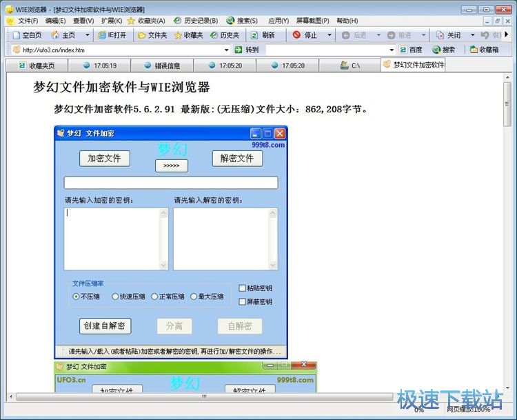
Task: Open the 屏幕截图(P) menu
Action: [312, 21]
